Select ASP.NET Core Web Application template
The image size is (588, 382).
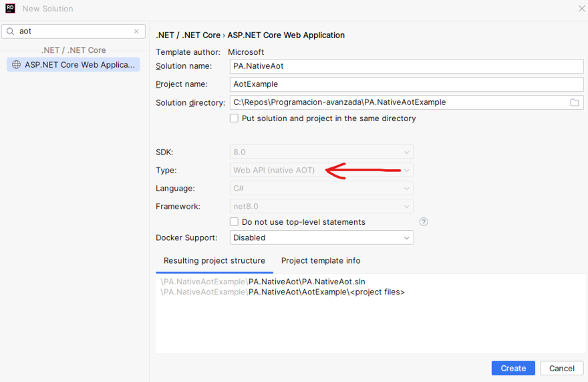[73, 65]
